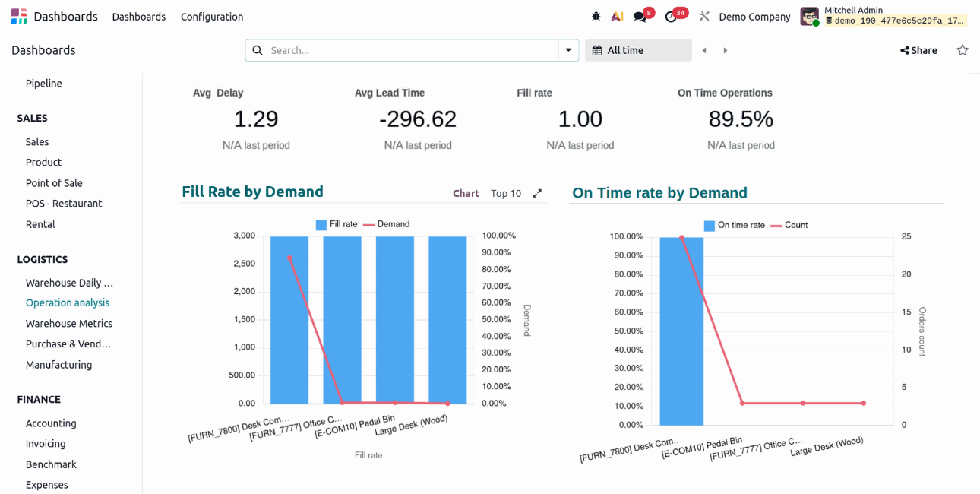Open the Odoo apps home icon
This screenshot has width=980, height=494.
pos(19,17)
